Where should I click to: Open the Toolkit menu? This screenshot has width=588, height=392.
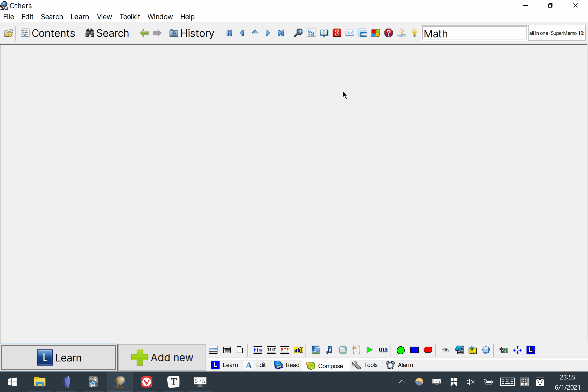tap(130, 17)
